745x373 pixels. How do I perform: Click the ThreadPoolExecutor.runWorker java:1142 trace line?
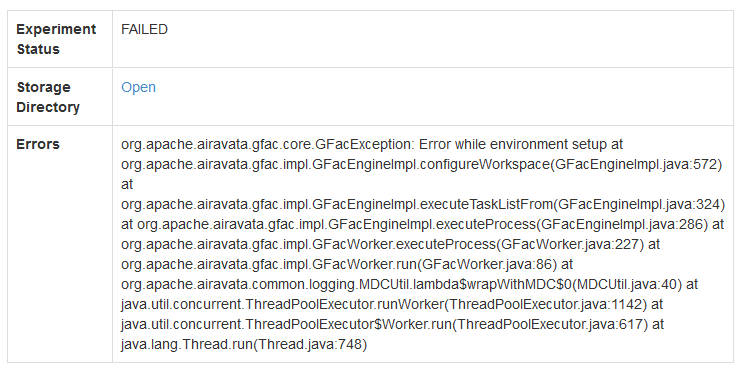click(x=392, y=304)
